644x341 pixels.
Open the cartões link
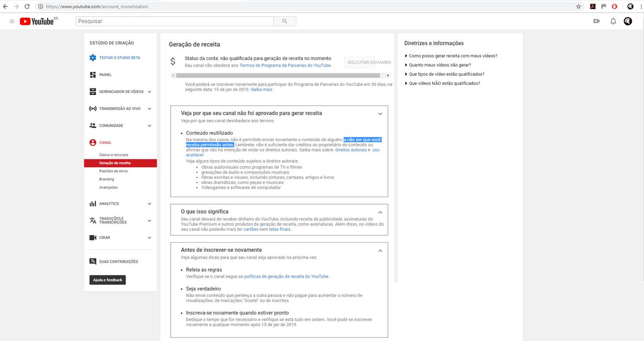click(251, 229)
